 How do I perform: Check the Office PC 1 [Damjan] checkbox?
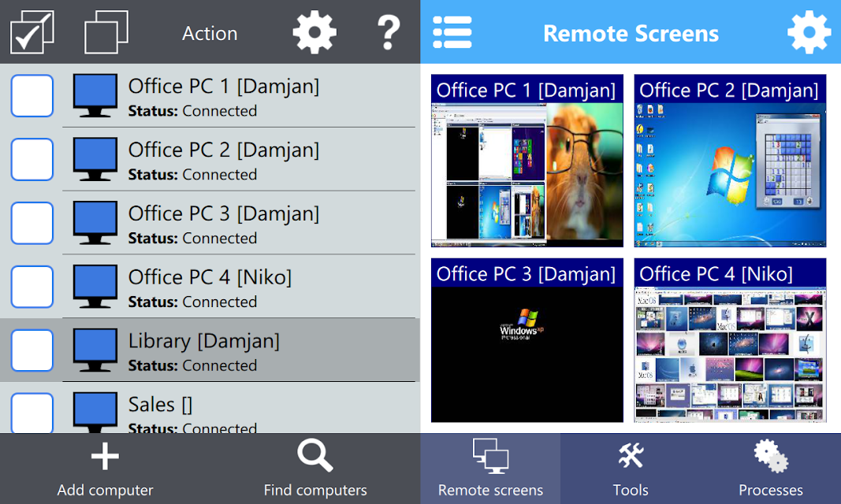point(32,96)
